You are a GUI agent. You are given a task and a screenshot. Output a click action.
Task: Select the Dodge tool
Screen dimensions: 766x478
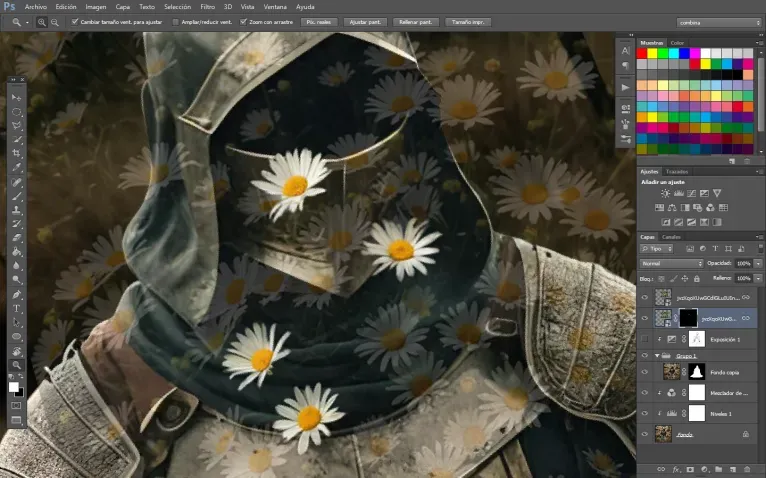16,280
